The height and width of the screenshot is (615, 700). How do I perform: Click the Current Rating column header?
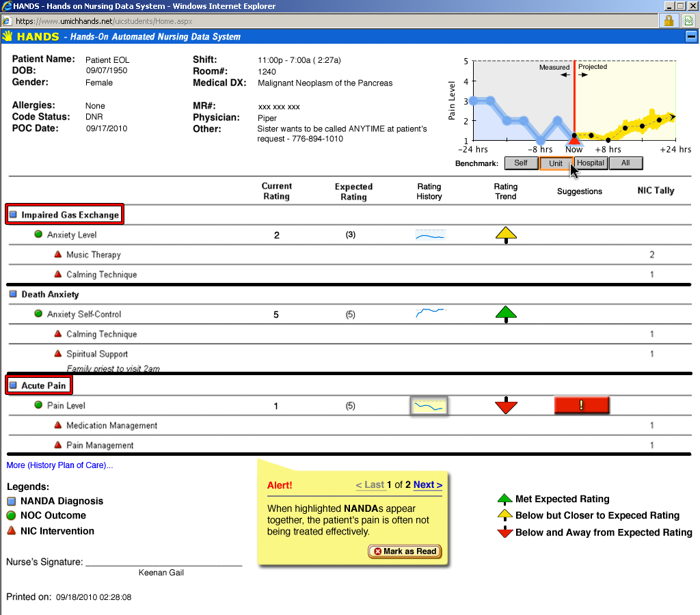pos(276,191)
